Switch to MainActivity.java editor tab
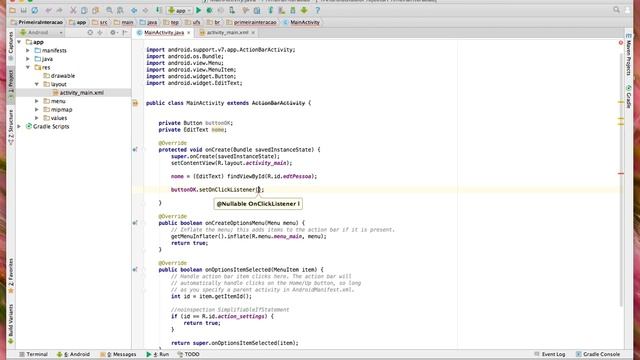Image resolution: width=640 pixels, height=360 pixels. coord(163,32)
